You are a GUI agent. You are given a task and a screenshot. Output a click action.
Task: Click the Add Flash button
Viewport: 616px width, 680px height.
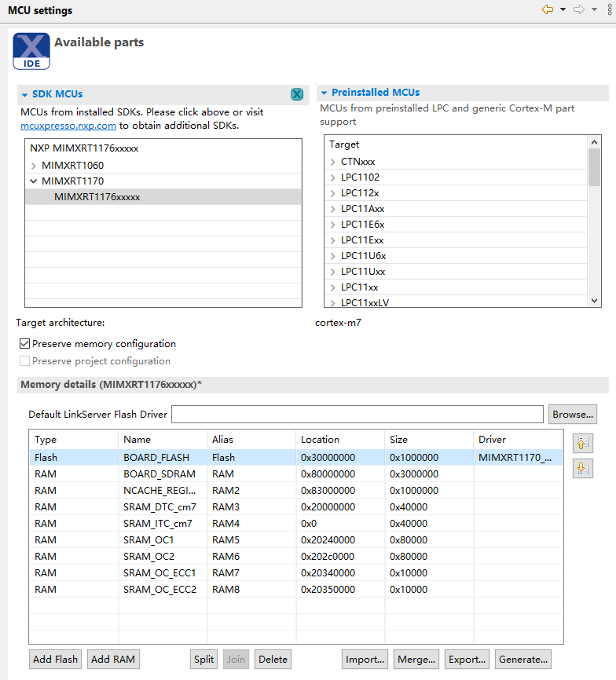[55, 659]
